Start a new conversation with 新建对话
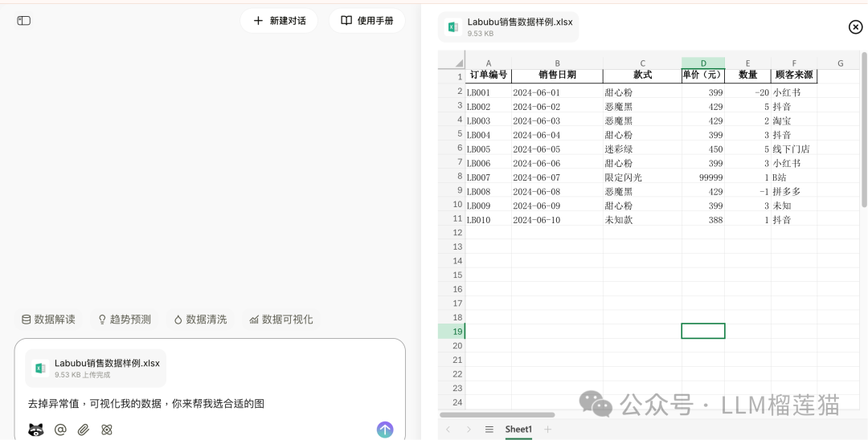Viewport: 868px width, 440px height. coord(279,21)
